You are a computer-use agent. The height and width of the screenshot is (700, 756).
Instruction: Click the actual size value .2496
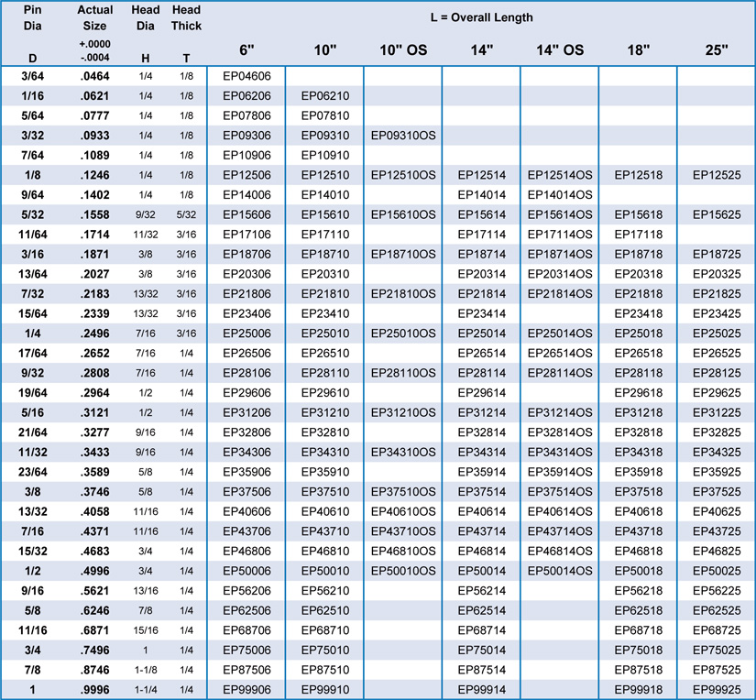coord(94,333)
